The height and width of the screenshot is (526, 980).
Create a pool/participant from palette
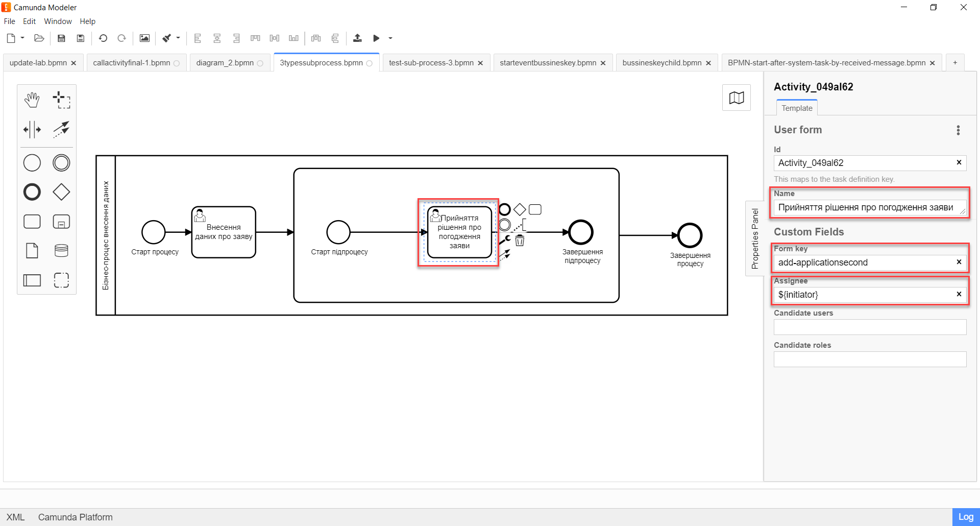coord(32,280)
